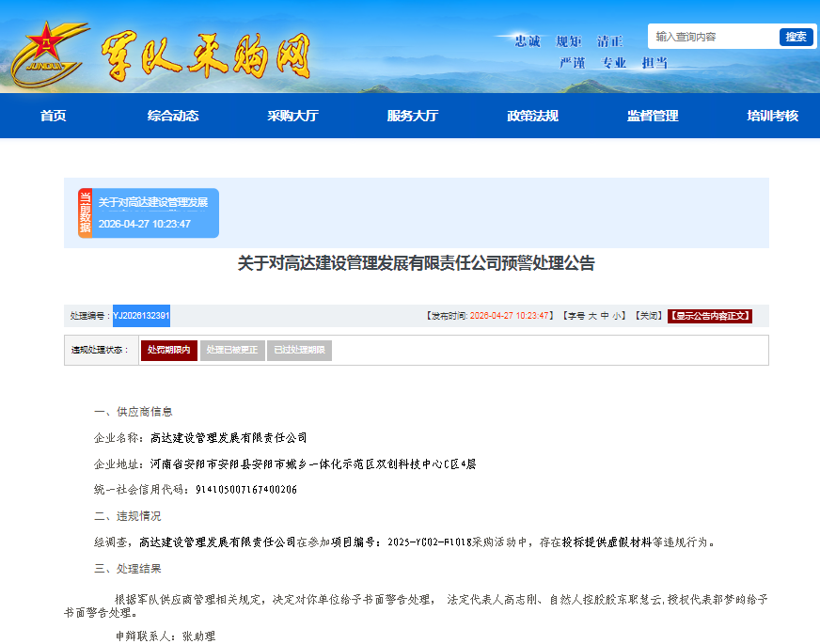The image size is (820, 644).
Task: Select the 处理已被更正 status tab
Action: click(231, 350)
